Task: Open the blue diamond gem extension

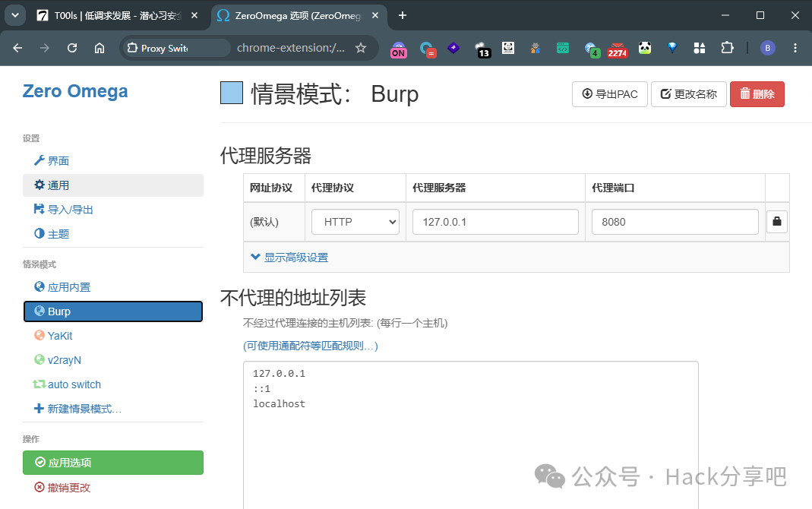Action: tap(672, 48)
